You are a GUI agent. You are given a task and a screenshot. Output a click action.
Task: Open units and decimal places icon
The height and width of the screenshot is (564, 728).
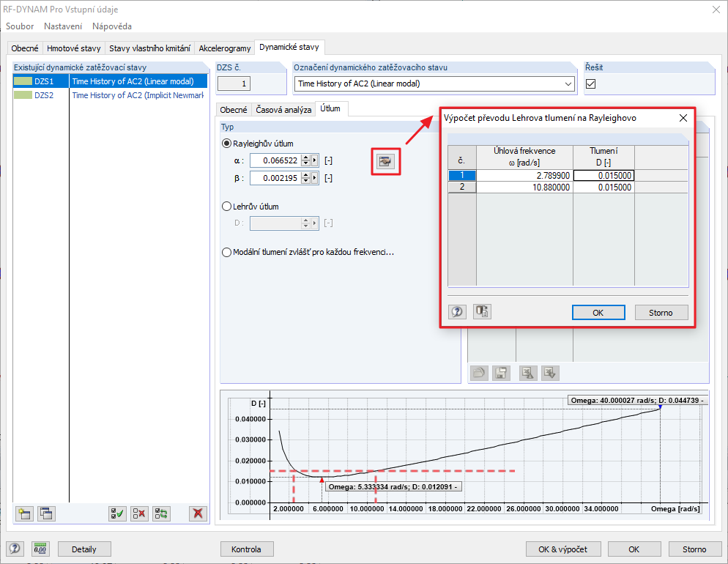pos(40,549)
